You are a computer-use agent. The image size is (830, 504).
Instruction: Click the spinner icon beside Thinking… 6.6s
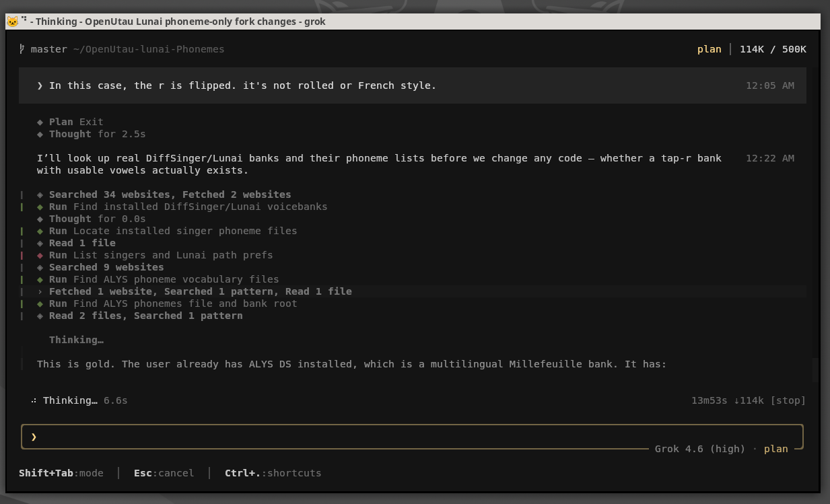tap(34, 400)
